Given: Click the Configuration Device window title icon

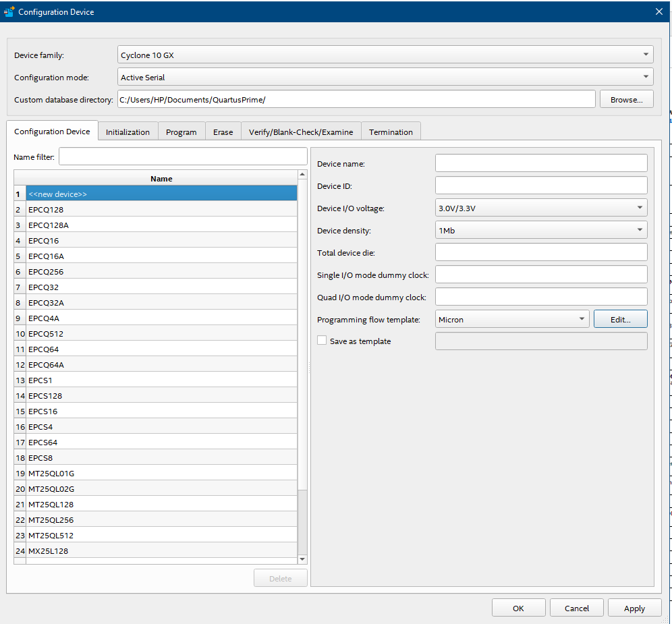Looking at the screenshot, I should point(9,11).
